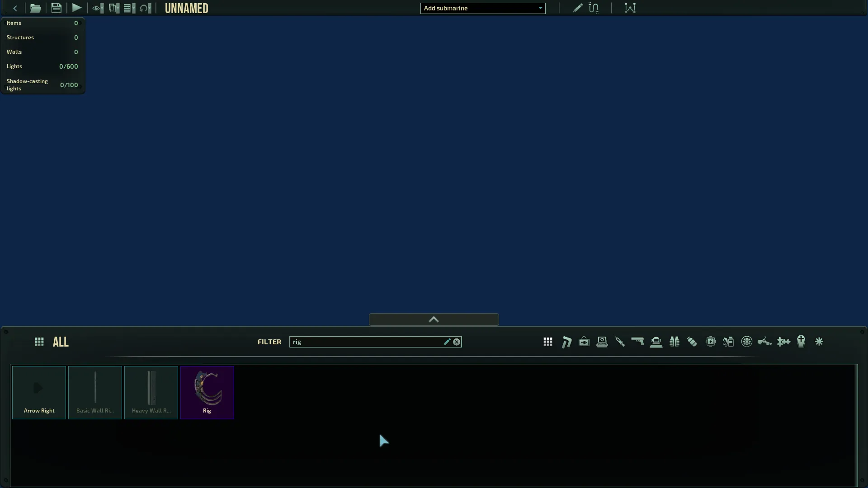
Task: Show the decorative fish-painting category
Action: point(584,342)
